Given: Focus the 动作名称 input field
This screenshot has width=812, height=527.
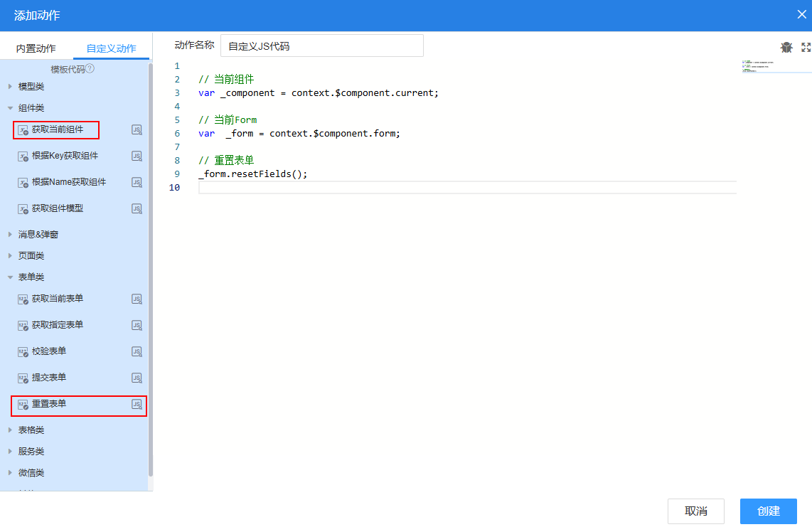Looking at the screenshot, I should pos(322,46).
